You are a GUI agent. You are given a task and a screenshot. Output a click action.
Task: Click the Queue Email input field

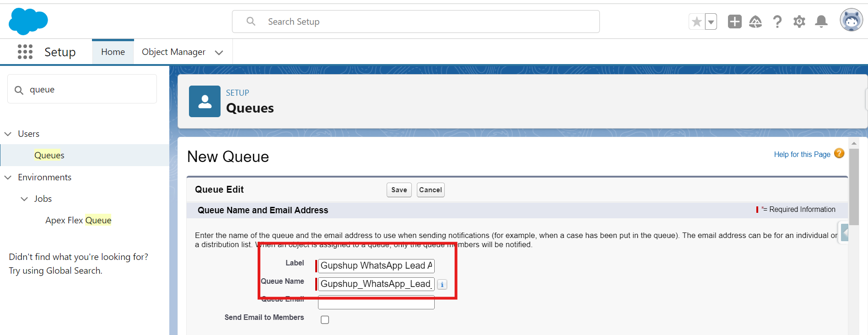pyautogui.click(x=376, y=302)
